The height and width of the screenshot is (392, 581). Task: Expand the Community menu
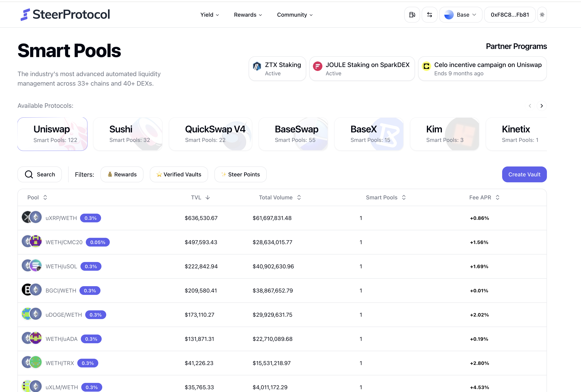[295, 15]
